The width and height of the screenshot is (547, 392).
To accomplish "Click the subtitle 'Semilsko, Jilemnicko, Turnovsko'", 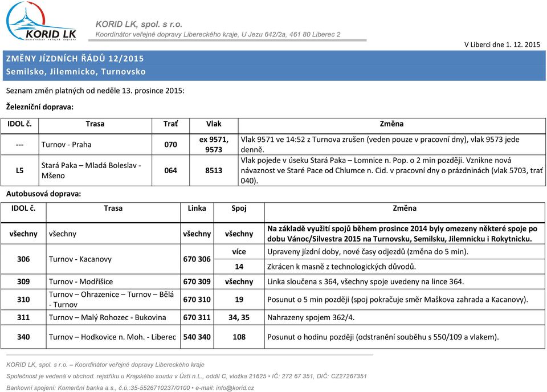I will [76, 72].
